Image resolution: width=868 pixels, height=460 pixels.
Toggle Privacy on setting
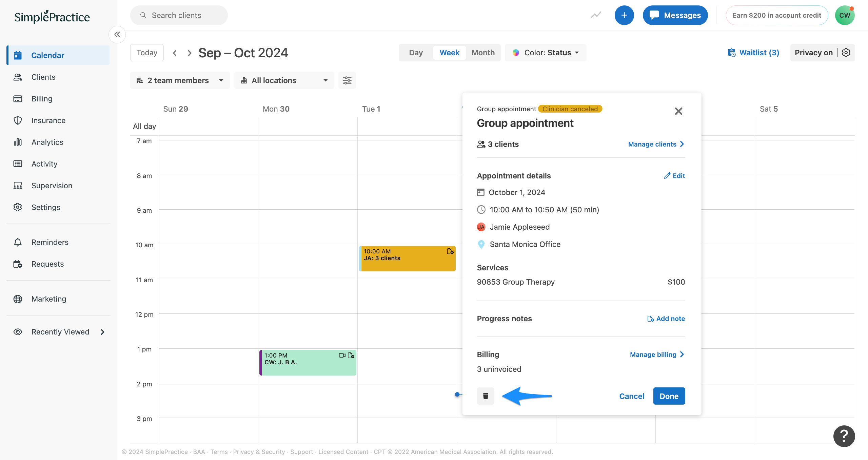tap(813, 53)
